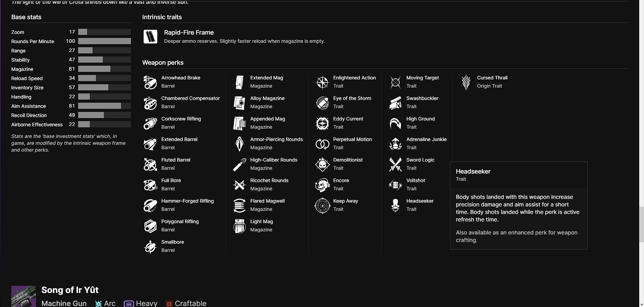Click the Cursed Thrall origin trait icon
Viewport: 644px width, 307px height.
(x=466, y=82)
